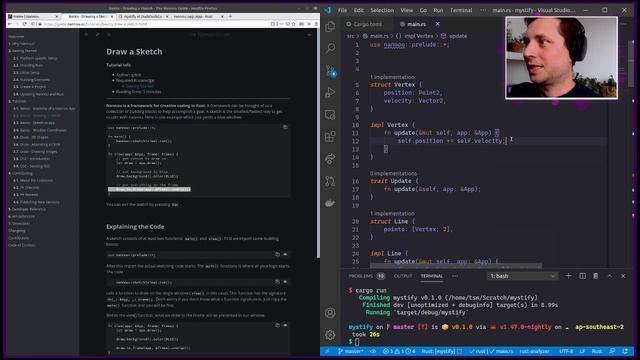Split the terminal panel
The image size is (640, 360).
[582, 276]
